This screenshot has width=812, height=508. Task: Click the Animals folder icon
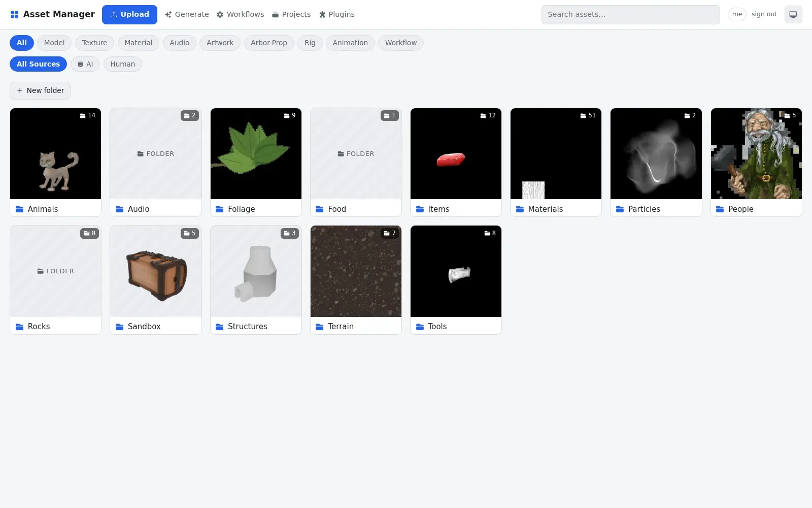[20, 209]
